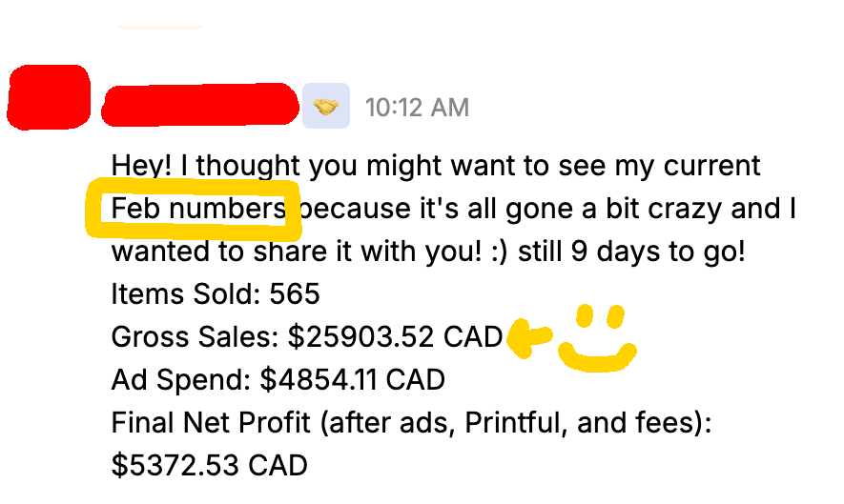Click the red-redacted sender avatar

point(49,97)
